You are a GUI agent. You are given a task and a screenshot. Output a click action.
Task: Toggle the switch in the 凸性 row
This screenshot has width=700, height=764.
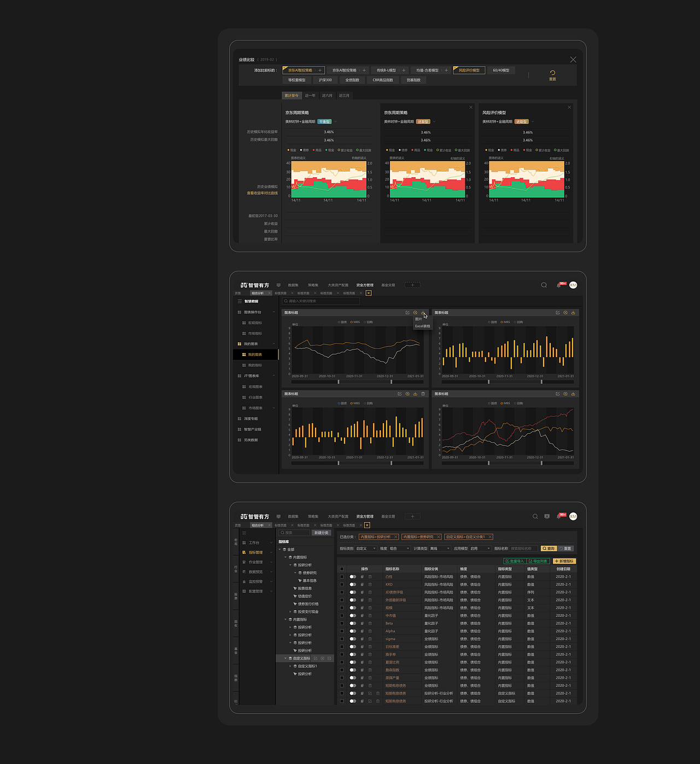point(353,576)
